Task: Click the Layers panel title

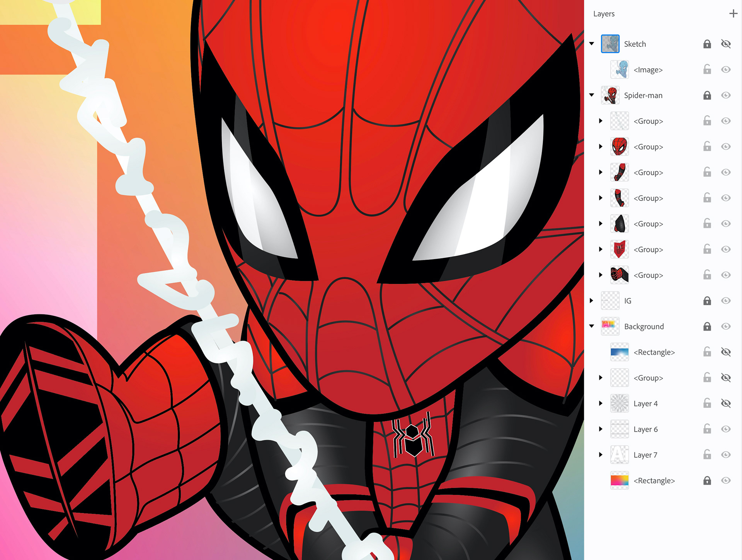Action: point(604,14)
